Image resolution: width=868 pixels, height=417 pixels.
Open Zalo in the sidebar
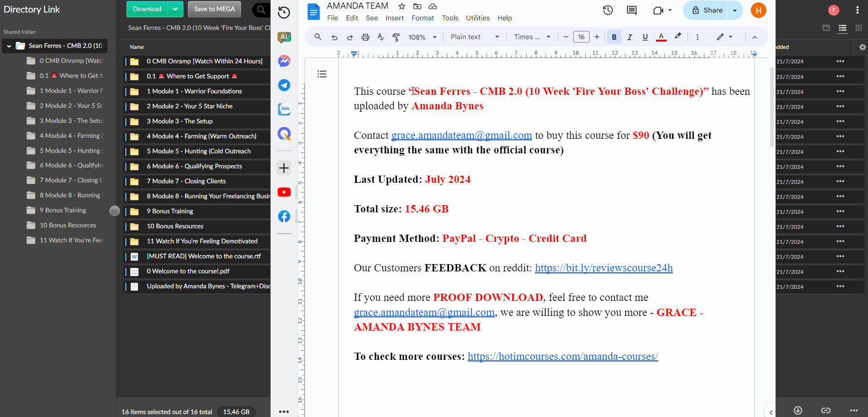click(x=284, y=109)
